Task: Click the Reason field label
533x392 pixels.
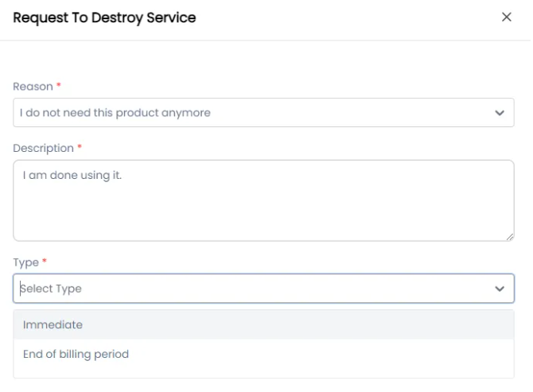Action: tap(31, 86)
